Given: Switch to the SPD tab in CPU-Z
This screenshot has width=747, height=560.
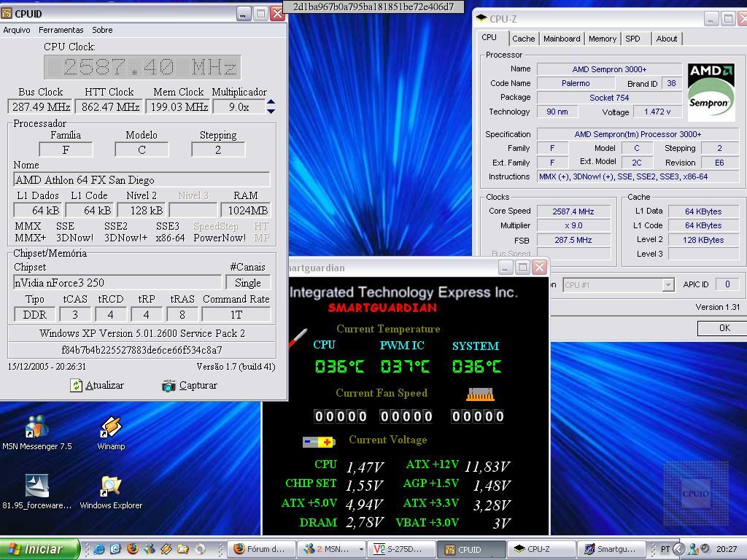Looking at the screenshot, I should (632, 39).
